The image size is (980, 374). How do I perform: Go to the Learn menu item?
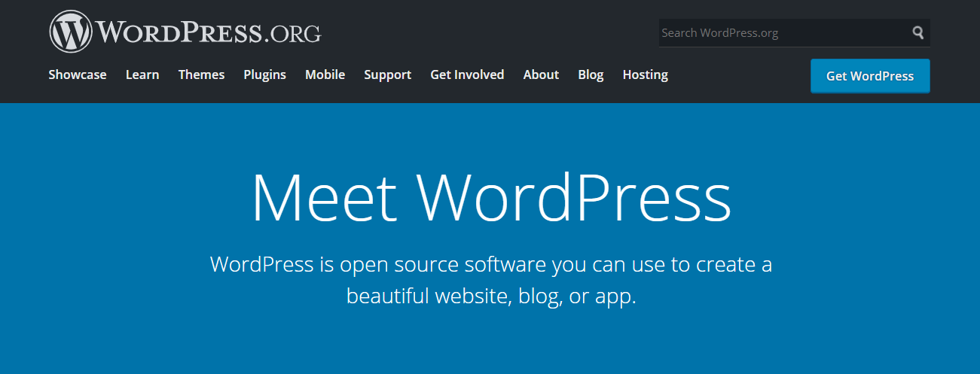tap(142, 74)
